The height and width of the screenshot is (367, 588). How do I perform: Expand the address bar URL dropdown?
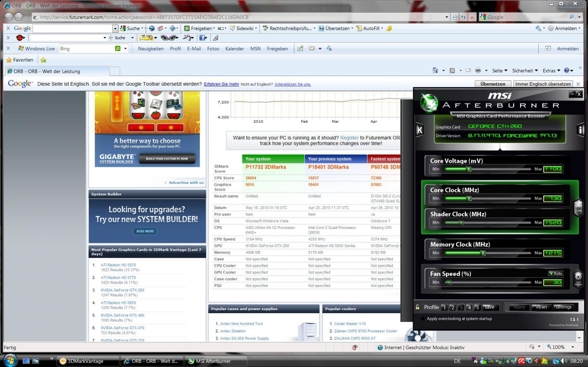click(447, 17)
